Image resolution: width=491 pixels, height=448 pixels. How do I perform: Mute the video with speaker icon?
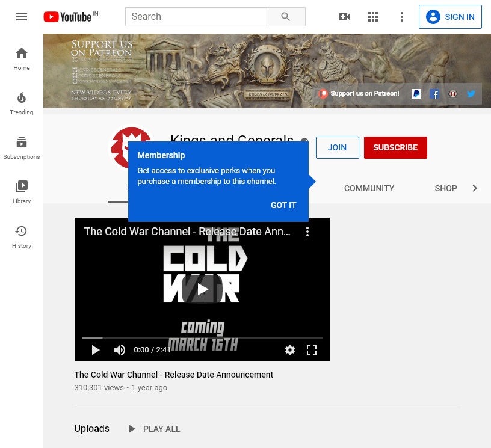[x=119, y=350]
